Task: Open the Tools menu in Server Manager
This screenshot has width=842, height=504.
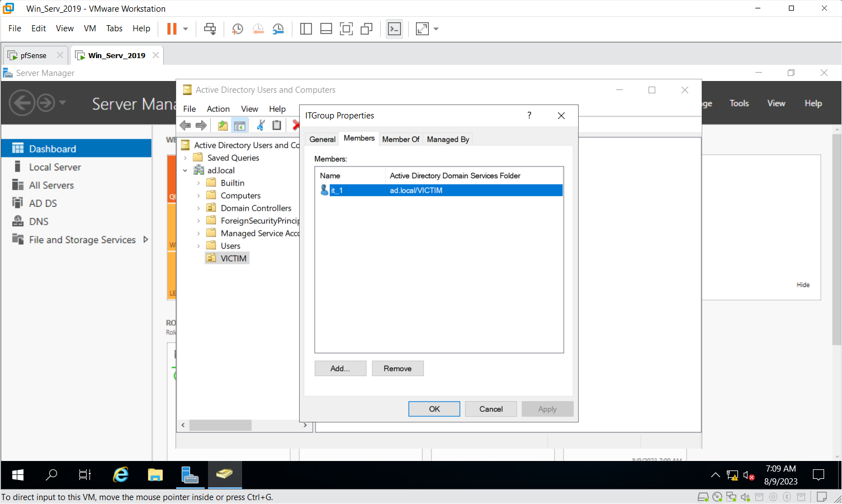Action: pos(739,103)
